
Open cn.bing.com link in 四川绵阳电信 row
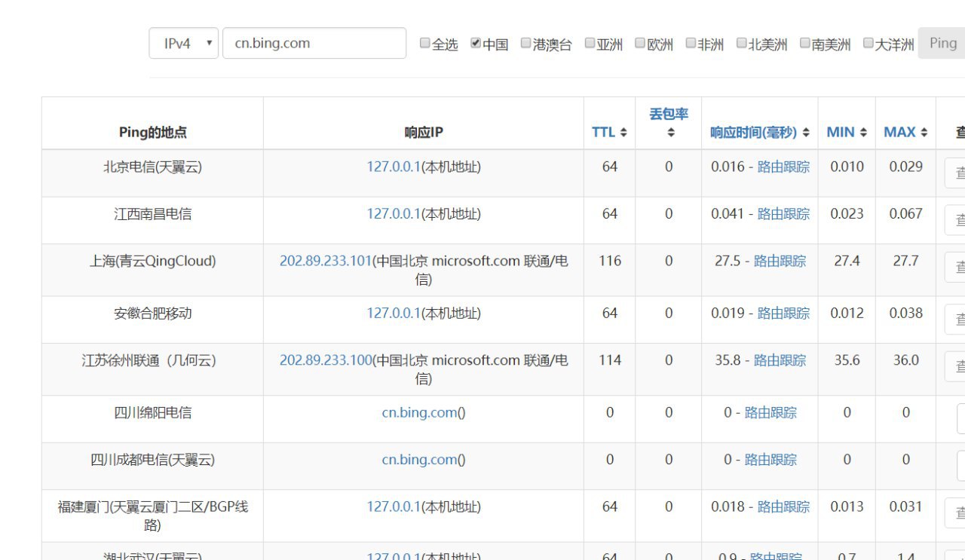[419, 412]
